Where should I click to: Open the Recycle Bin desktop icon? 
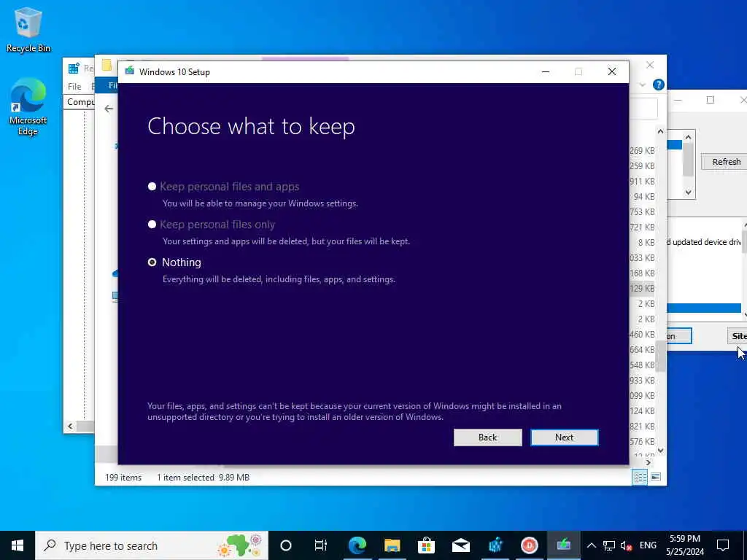[28, 29]
